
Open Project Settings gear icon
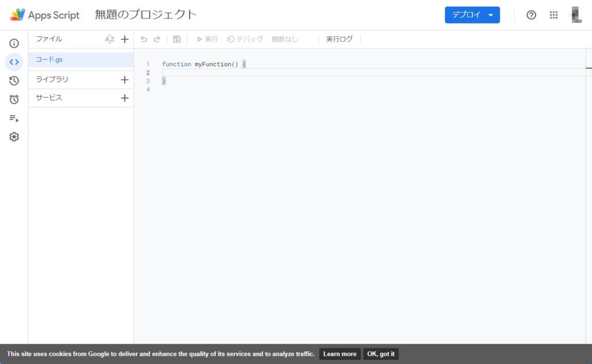[x=14, y=137]
